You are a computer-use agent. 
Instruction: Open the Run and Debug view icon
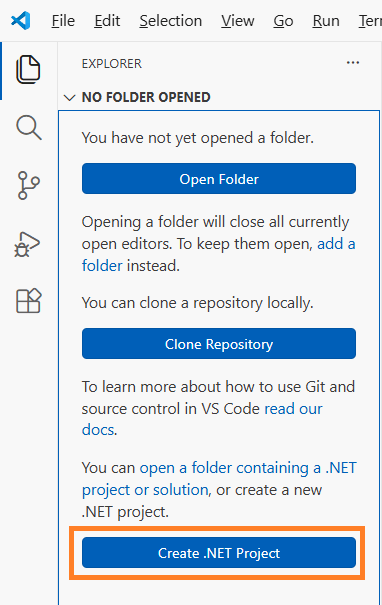pos(27,244)
